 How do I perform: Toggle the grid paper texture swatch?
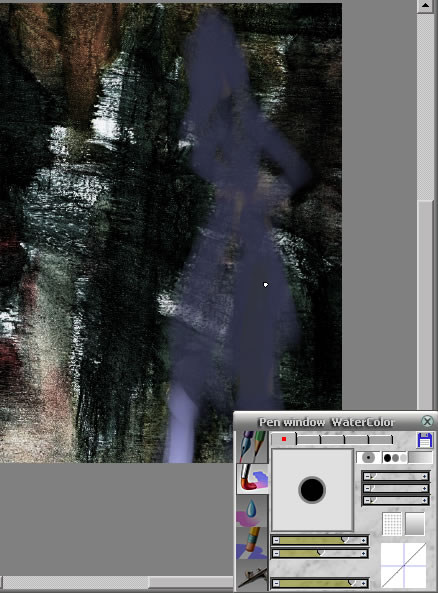click(392, 524)
